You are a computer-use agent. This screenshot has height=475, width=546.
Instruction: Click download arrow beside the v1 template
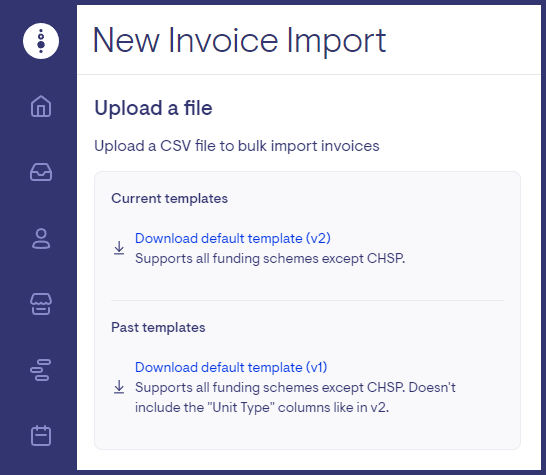(119, 387)
